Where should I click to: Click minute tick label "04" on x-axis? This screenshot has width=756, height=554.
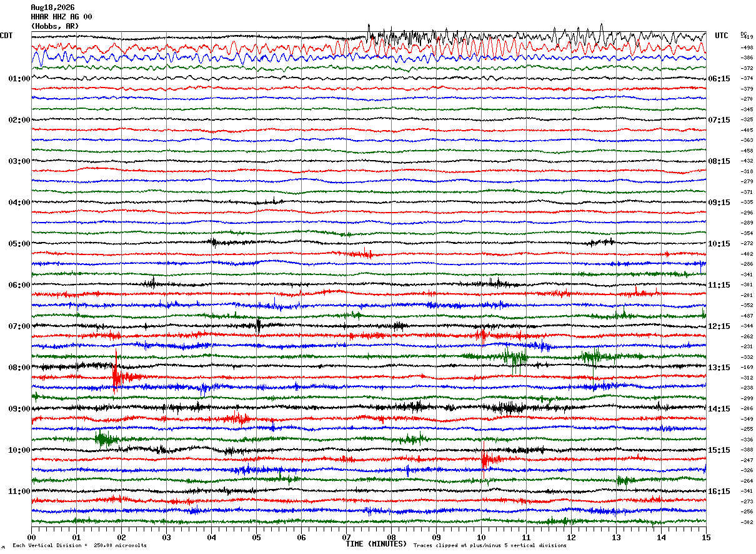(211, 537)
